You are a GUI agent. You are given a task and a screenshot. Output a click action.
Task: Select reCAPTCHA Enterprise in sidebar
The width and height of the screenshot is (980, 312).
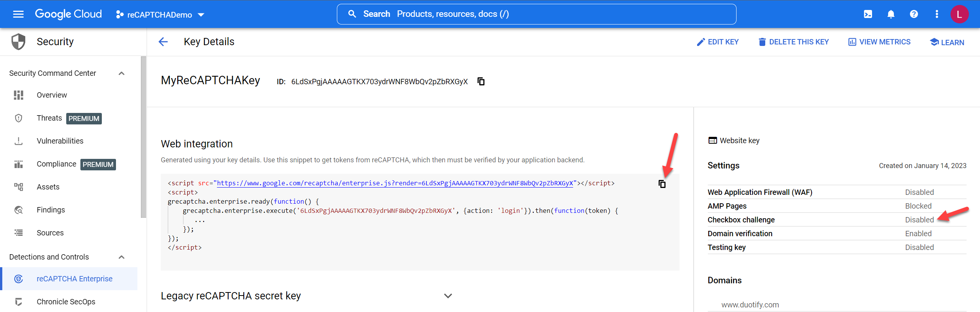[x=69, y=279]
